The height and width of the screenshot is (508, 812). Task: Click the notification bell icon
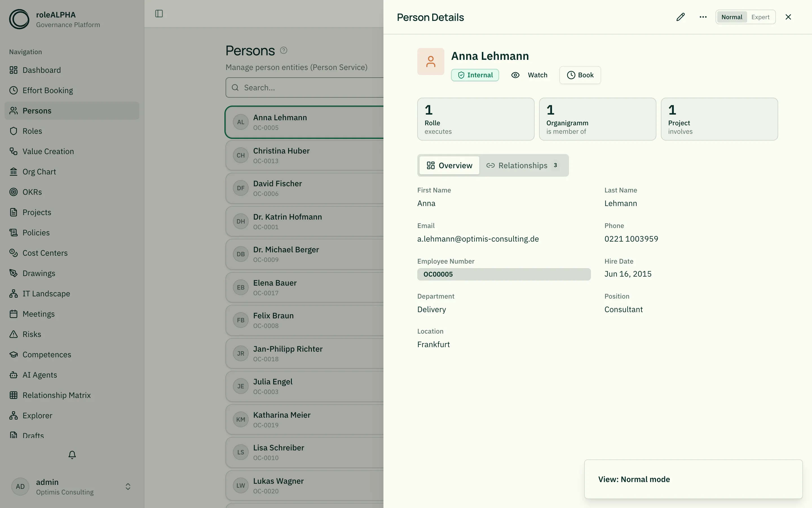pos(72,455)
